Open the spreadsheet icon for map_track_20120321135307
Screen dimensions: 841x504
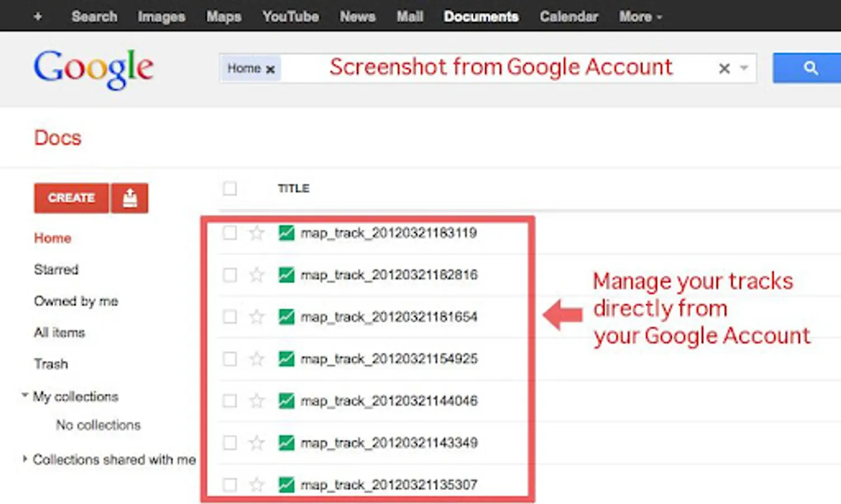[x=286, y=484]
